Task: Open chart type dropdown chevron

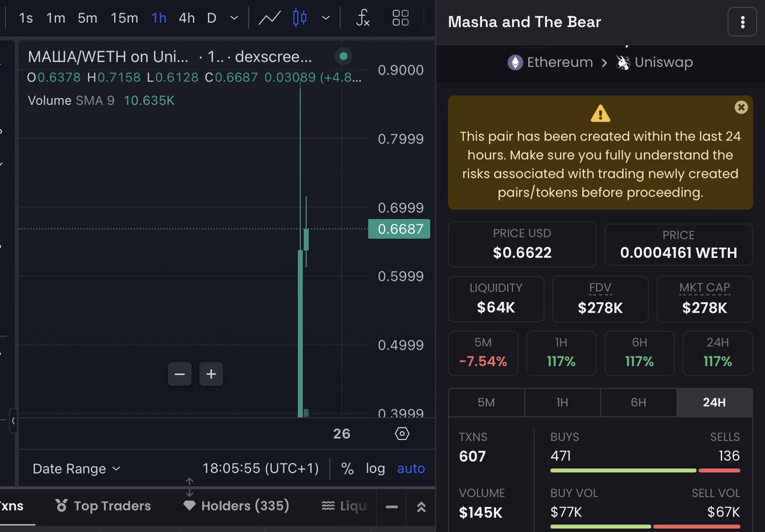Action: pos(326,18)
